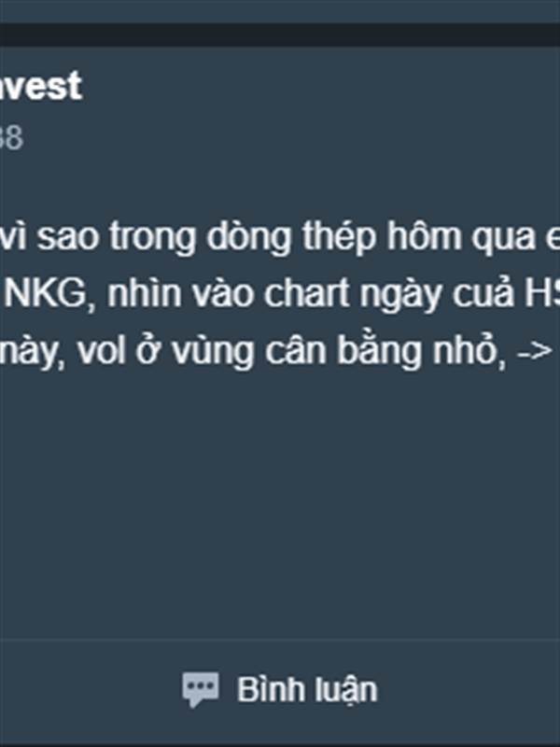
Task: Open the poster's profile name ending in "vest"
Action: point(41,86)
